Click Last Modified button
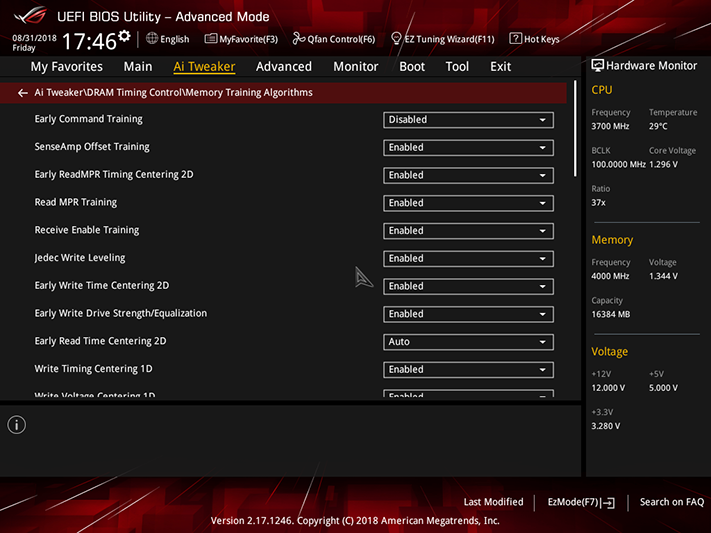 point(493,502)
